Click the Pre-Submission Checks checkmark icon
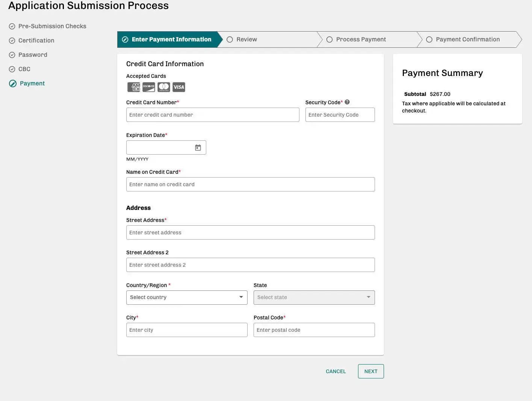The height and width of the screenshot is (401, 532). coord(12,26)
